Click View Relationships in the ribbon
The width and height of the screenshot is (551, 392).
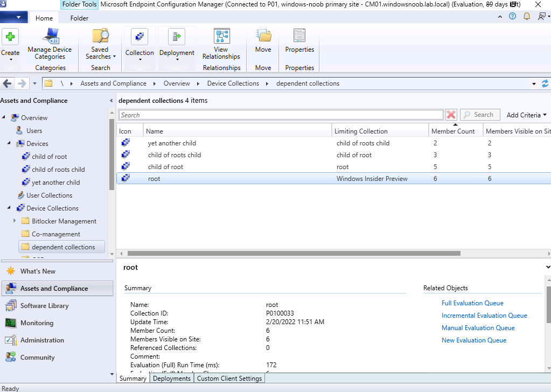(221, 44)
